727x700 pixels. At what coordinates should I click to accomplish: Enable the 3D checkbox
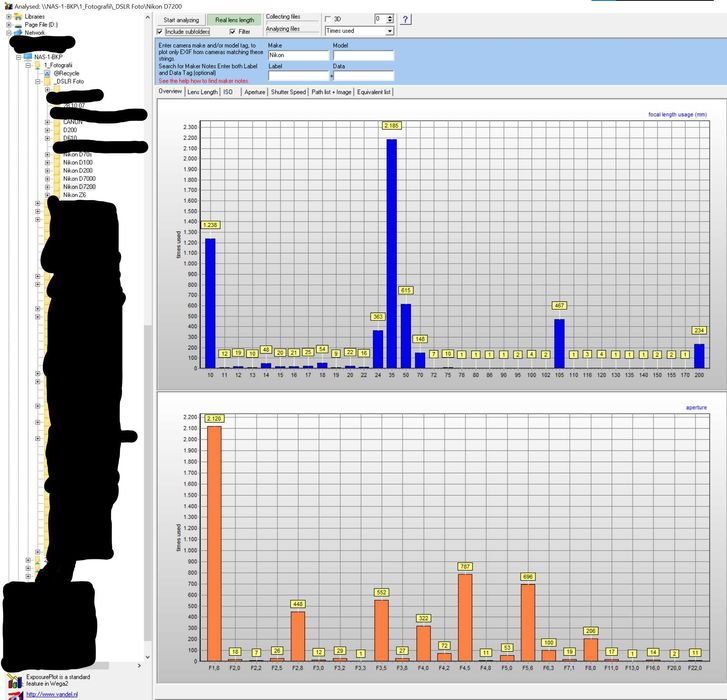[328, 19]
